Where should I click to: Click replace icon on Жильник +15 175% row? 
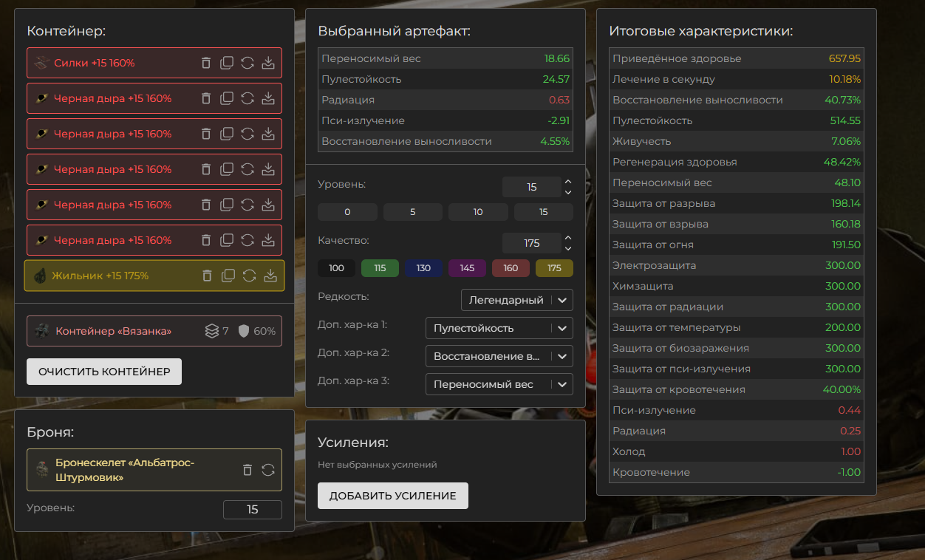click(250, 276)
